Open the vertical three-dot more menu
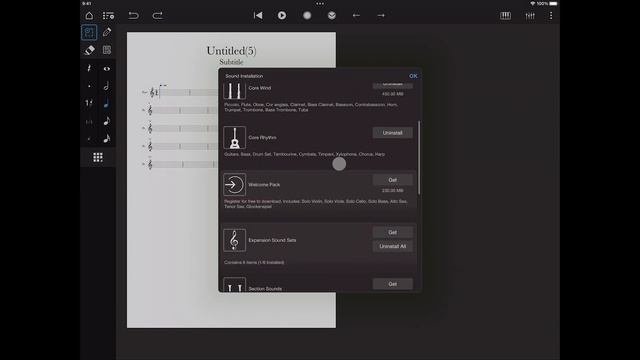 tap(551, 16)
